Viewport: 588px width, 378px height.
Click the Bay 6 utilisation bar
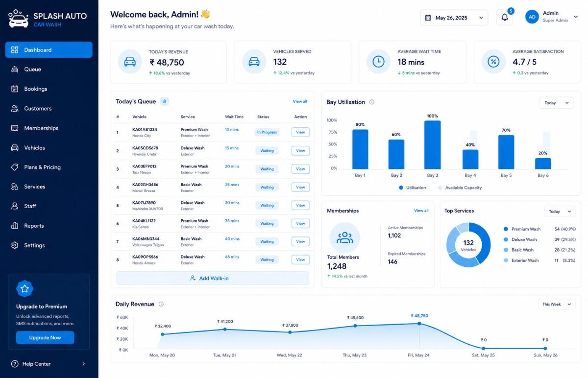[x=543, y=164]
